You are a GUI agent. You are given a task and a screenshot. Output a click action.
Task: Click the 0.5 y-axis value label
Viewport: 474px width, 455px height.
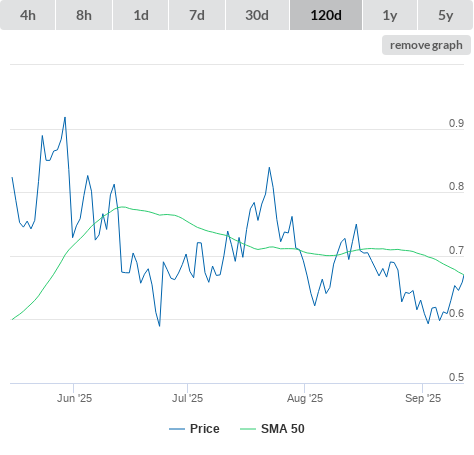[456, 377]
